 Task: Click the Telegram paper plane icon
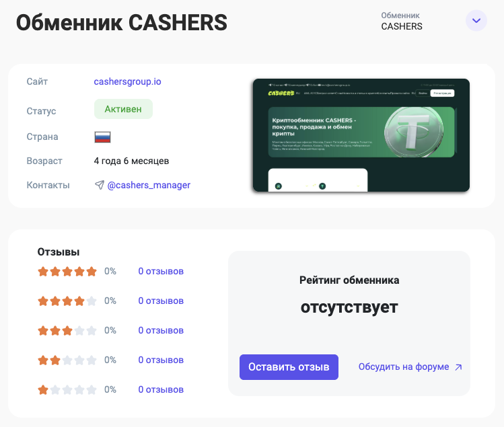pyautogui.click(x=100, y=185)
